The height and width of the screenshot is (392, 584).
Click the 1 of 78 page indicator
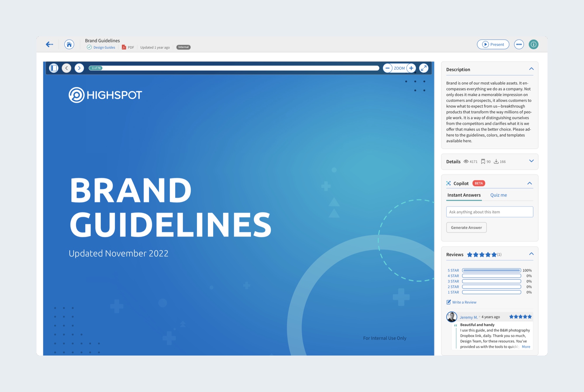[96, 68]
